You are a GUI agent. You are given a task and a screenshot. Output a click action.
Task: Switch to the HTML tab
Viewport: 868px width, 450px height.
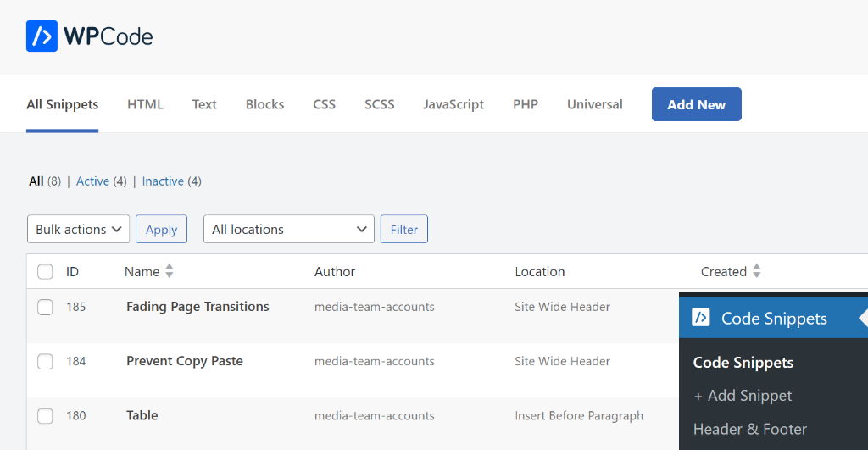145,104
